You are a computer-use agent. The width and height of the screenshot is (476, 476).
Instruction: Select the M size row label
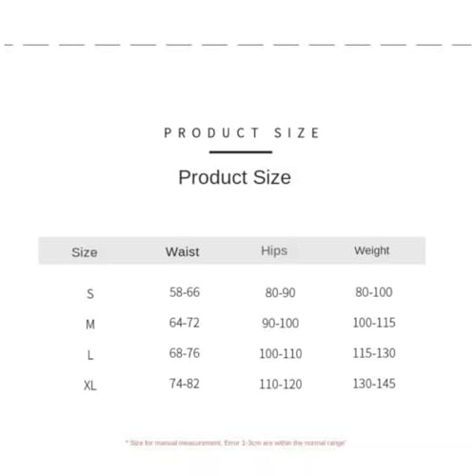[x=90, y=325]
